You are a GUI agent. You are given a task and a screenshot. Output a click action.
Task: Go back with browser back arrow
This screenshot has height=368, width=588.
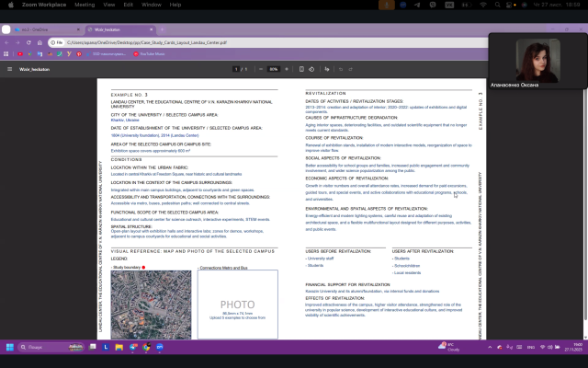click(x=7, y=42)
